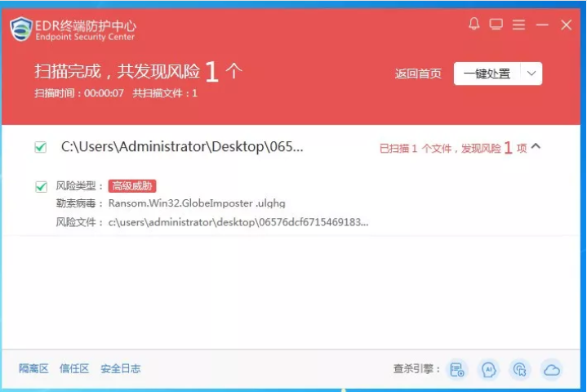Open the notification bell icon
This screenshot has height=392, width=587.
coord(474,24)
